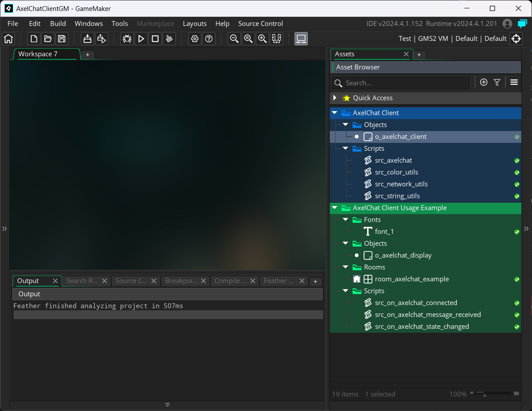Open the feedback chat bubble icon
Image resolution: width=532 pixels, height=411 pixels.
click(522, 24)
